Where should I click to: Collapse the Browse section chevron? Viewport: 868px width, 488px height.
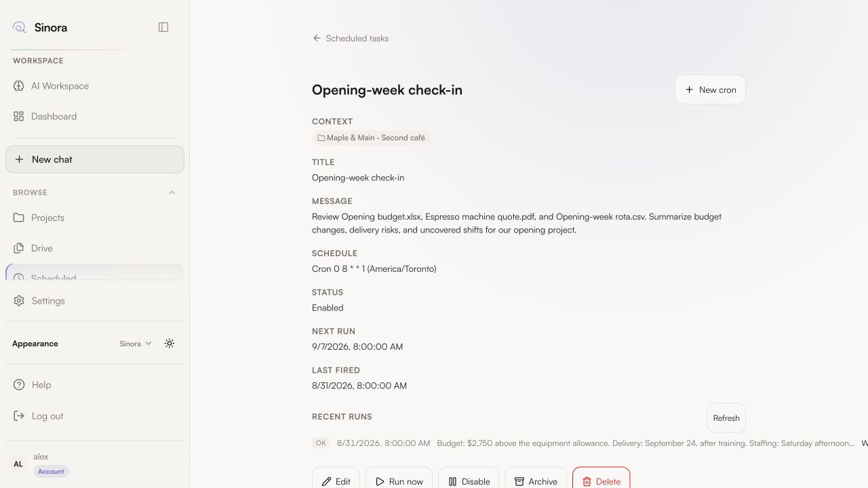[172, 192]
